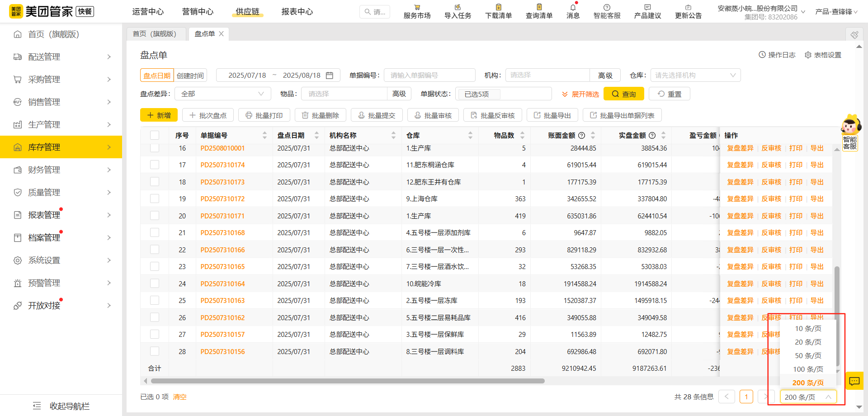
Task: Click the 查询 search button
Action: pos(623,94)
